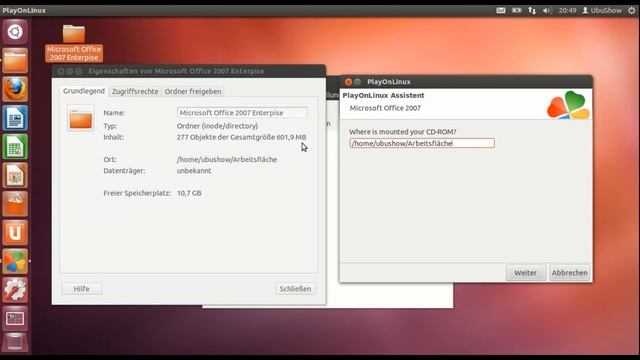Image resolution: width=640 pixels, height=360 pixels.
Task: Open the mail indicator in top panel
Action: (501, 11)
